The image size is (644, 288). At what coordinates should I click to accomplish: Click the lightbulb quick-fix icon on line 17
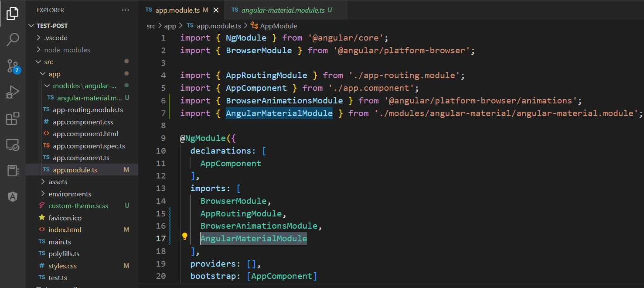(x=184, y=237)
